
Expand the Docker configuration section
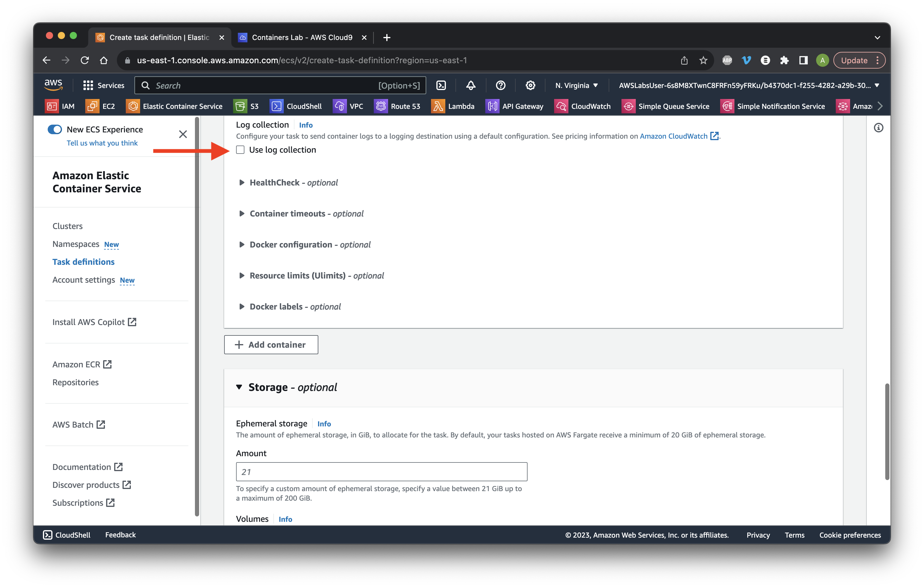[x=305, y=245]
